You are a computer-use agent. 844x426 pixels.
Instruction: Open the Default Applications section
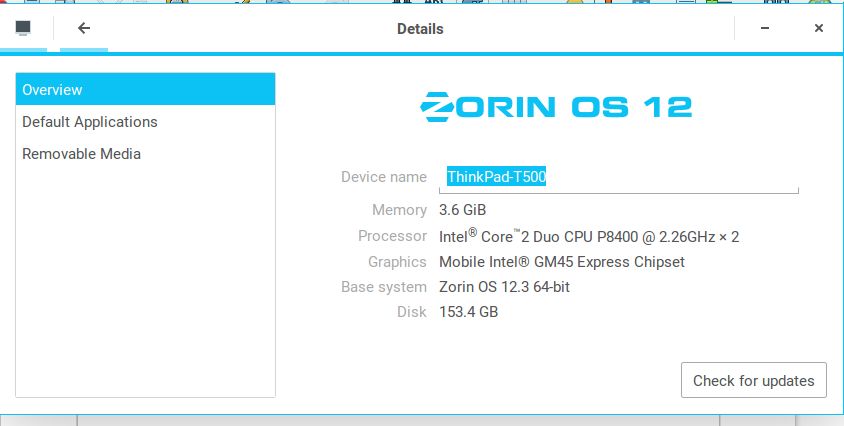pos(90,122)
